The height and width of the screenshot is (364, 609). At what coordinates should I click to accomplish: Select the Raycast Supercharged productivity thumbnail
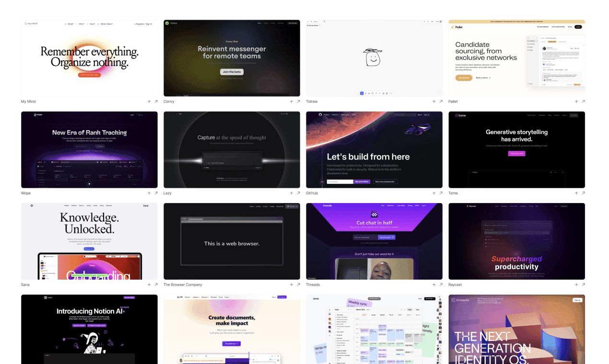(x=516, y=241)
